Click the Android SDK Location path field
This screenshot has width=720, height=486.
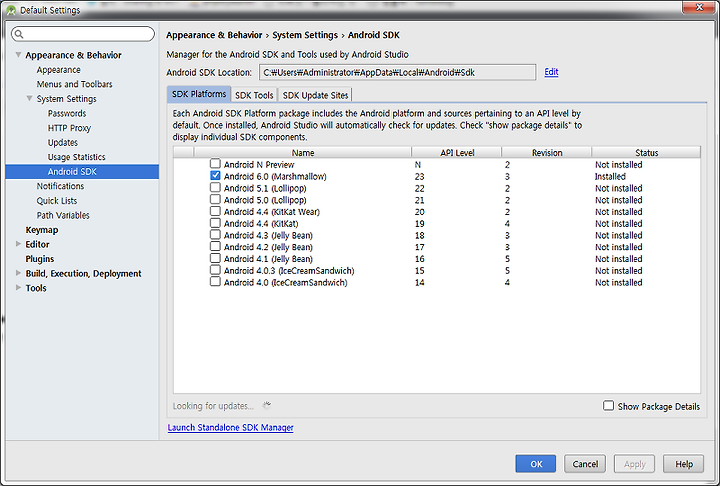coord(397,72)
